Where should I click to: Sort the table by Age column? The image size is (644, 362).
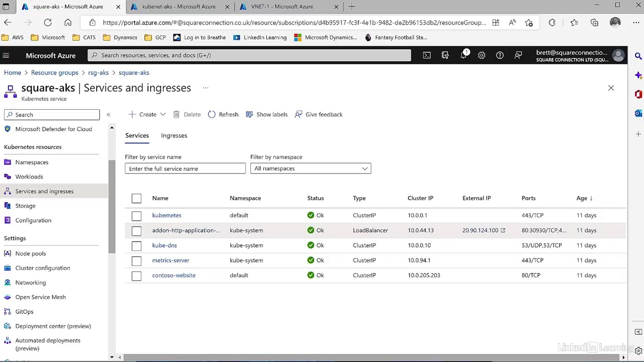(584, 198)
